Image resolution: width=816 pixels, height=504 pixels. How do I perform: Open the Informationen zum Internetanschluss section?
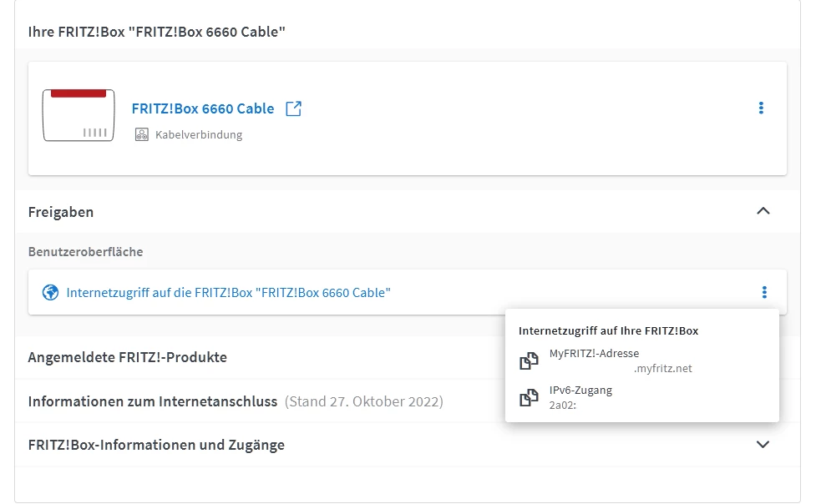click(x=153, y=401)
